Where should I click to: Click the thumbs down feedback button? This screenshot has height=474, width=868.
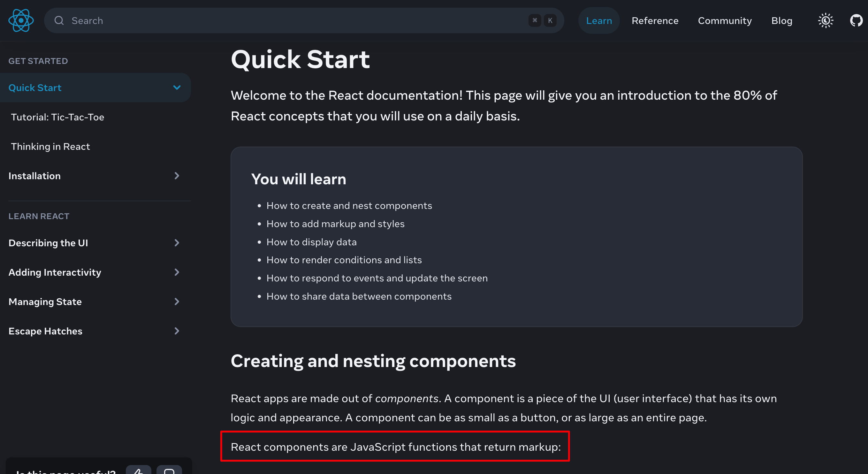tap(169, 470)
